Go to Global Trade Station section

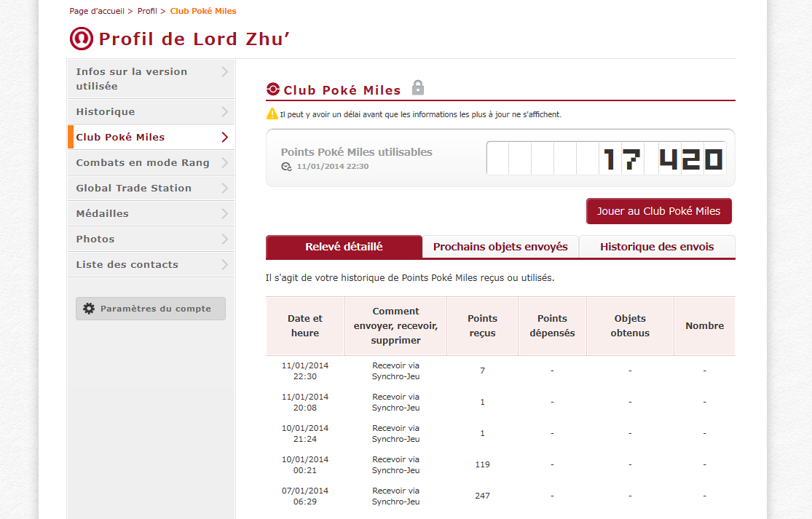(151, 188)
